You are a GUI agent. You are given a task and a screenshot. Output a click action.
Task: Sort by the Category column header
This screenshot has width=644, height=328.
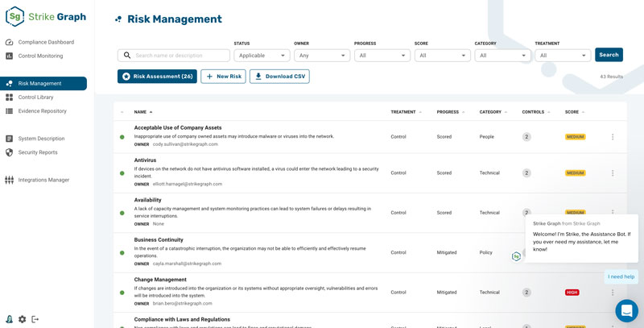(493, 112)
